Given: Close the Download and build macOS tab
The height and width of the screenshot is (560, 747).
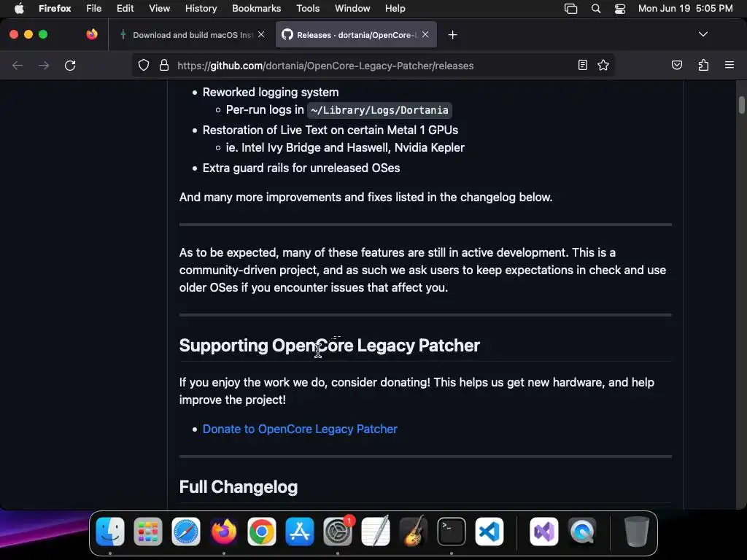Looking at the screenshot, I should pos(261,34).
